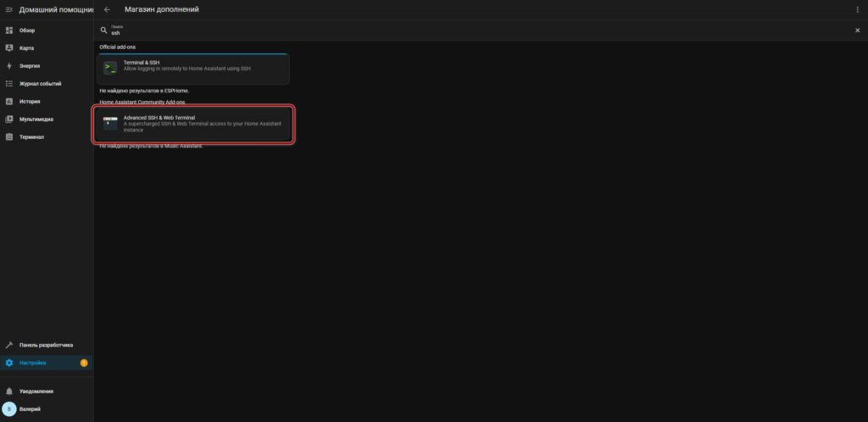This screenshot has width=868, height=422.
Task: Open the Валерий user profile
Action: click(x=30, y=409)
